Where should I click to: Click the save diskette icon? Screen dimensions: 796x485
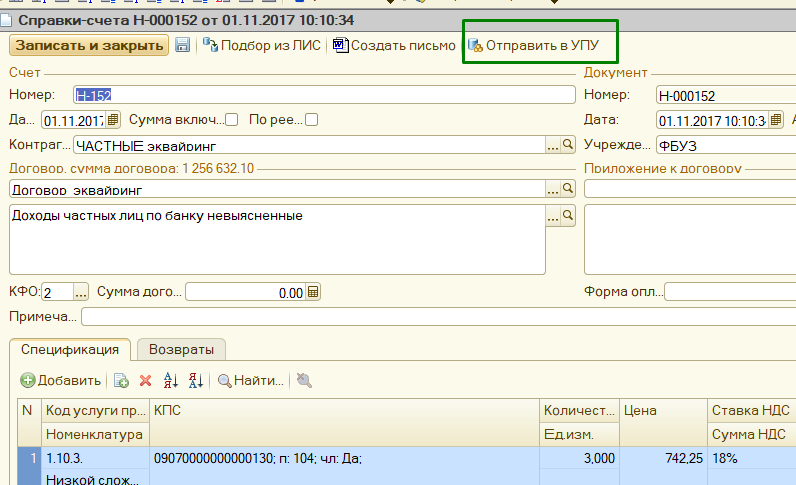(182, 45)
